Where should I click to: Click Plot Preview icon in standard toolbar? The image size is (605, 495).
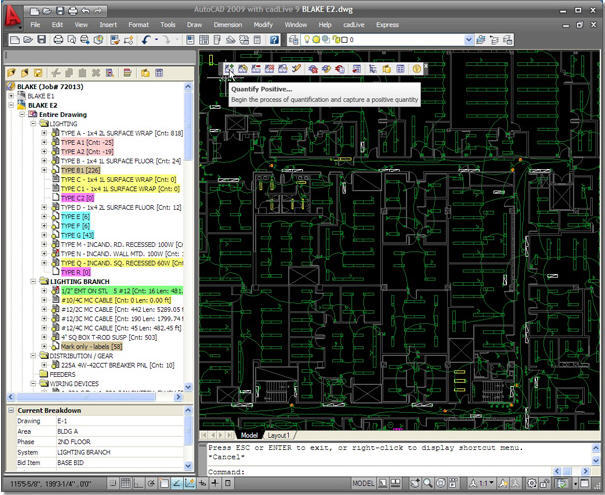click(x=71, y=40)
